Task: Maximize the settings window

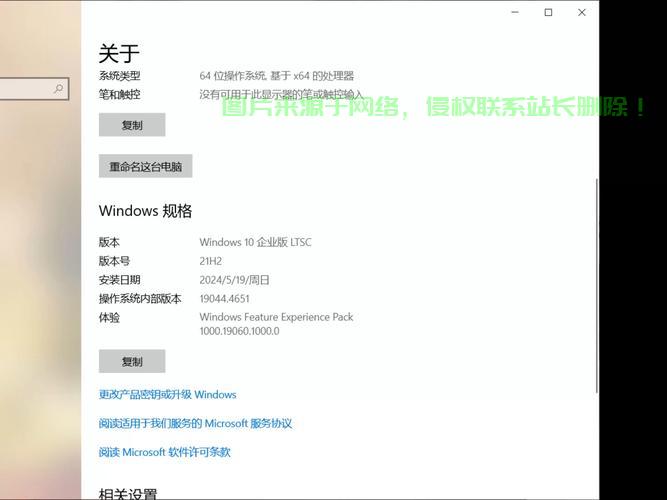Action: click(x=548, y=12)
